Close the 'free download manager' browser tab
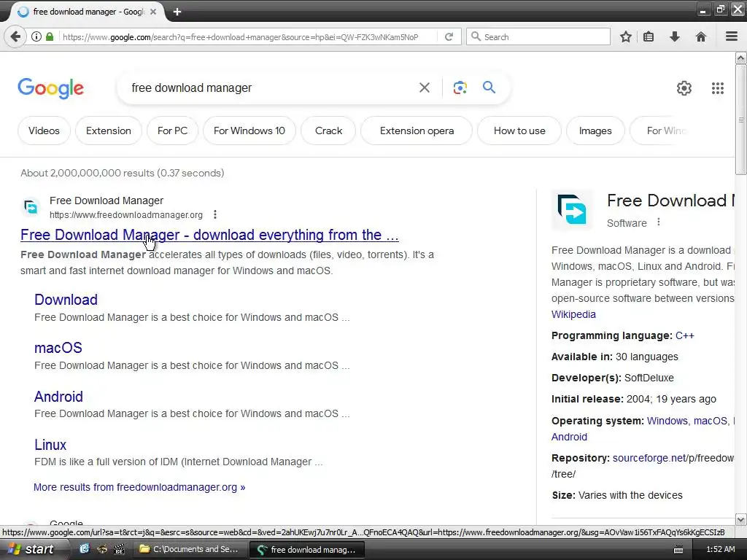Image resolution: width=747 pixels, height=560 pixels. click(x=153, y=12)
